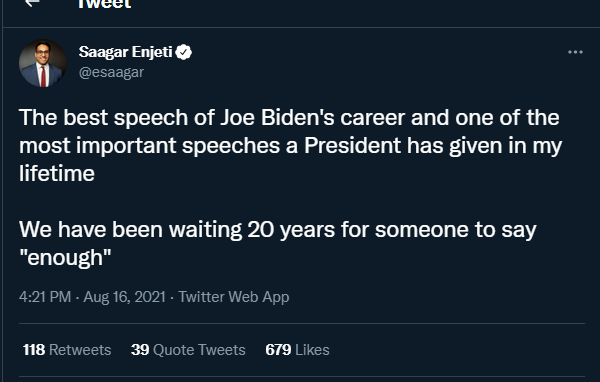
Task: View the 118 Retweets list
Action: click(67, 350)
